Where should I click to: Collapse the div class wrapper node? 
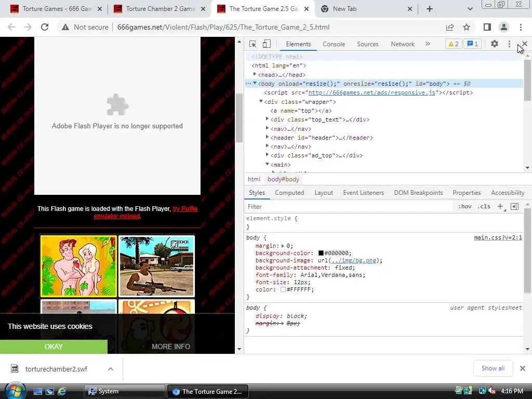[261, 101]
